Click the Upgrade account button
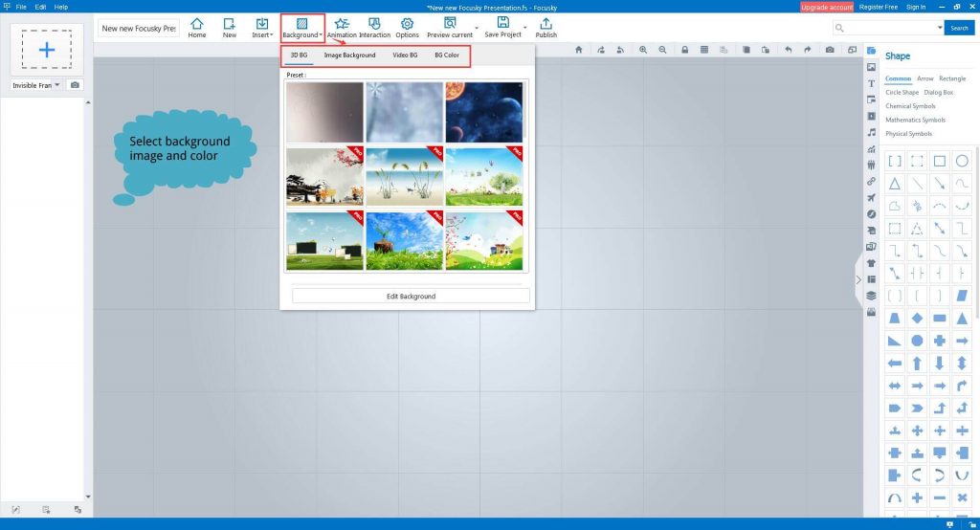The image size is (980, 530). (826, 7)
